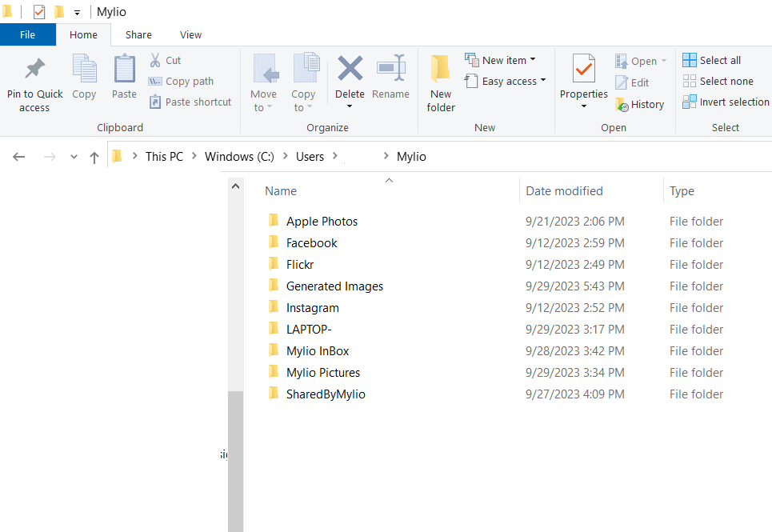Click the Paste shortcut icon
The height and width of the screenshot is (532, 772).
[155, 102]
